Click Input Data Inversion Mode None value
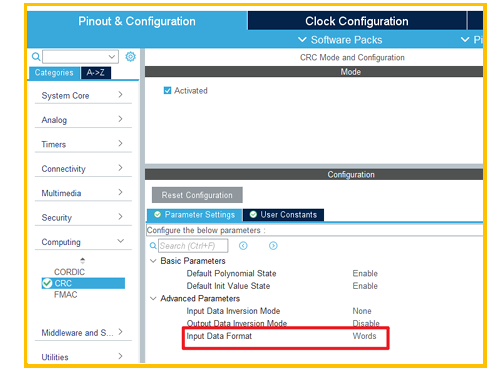Image resolution: width=498 pixels, height=375 pixels. pos(362,311)
